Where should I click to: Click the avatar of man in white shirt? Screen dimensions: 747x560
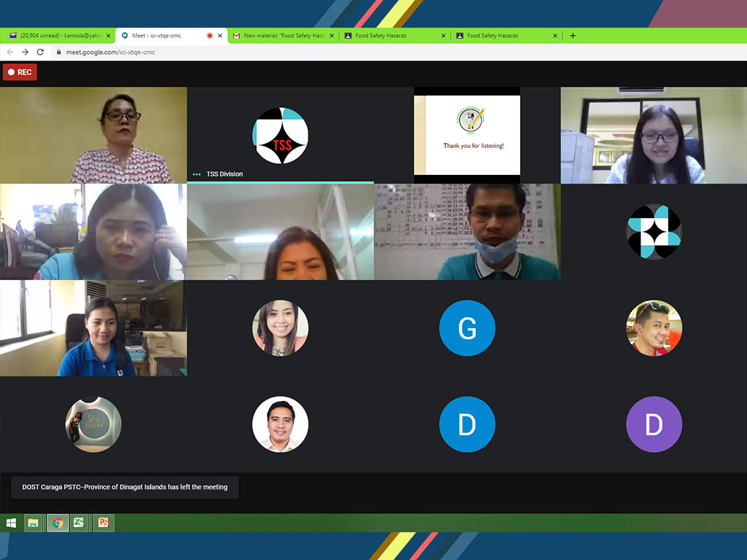(x=280, y=424)
